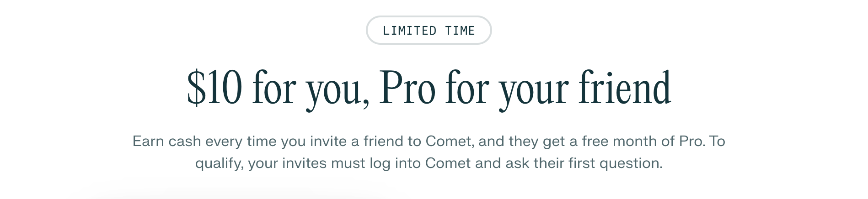Click the word "LIMITED" inside the badge

coord(409,31)
